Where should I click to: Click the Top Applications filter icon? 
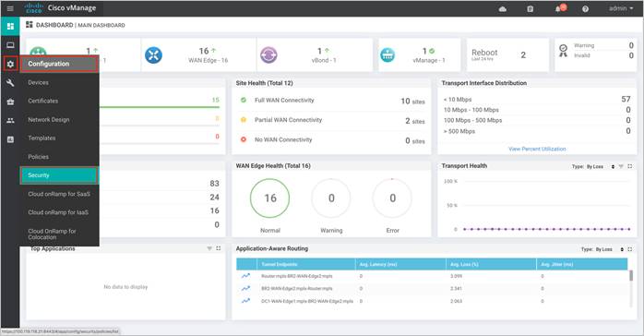pyautogui.click(x=209, y=248)
